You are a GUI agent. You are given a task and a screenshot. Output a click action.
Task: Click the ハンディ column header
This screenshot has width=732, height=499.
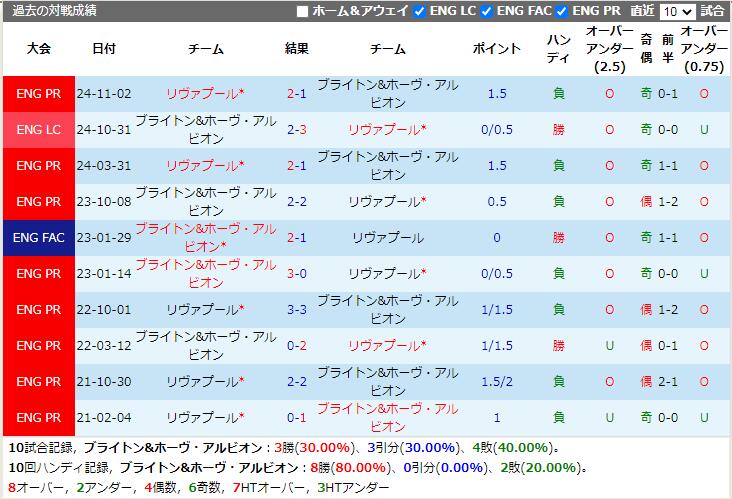pyautogui.click(x=559, y=49)
